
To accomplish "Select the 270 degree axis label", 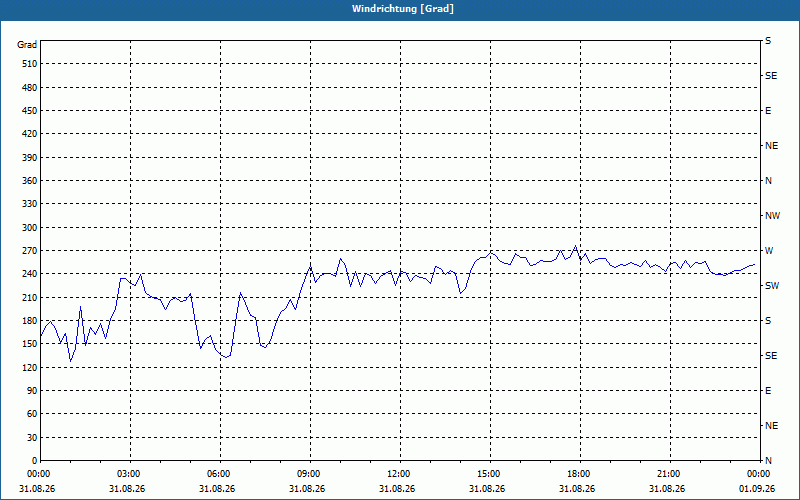I will (29, 251).
